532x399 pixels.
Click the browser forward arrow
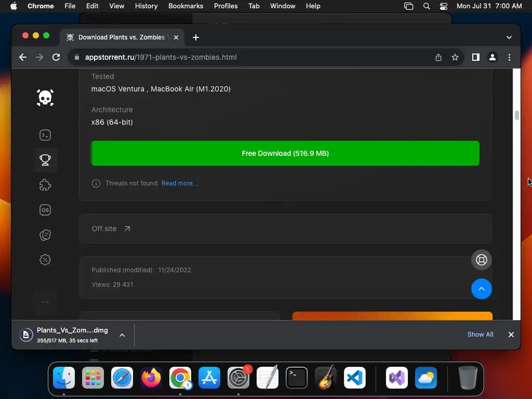point(39,57)
